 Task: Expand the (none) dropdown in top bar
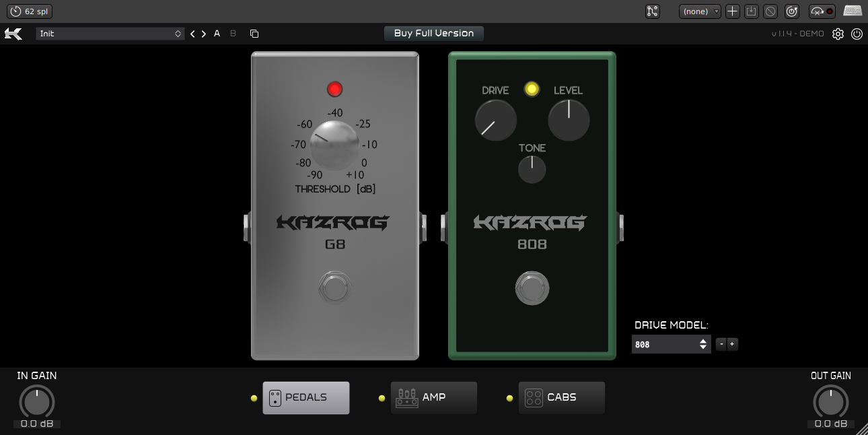click(700, 11)
